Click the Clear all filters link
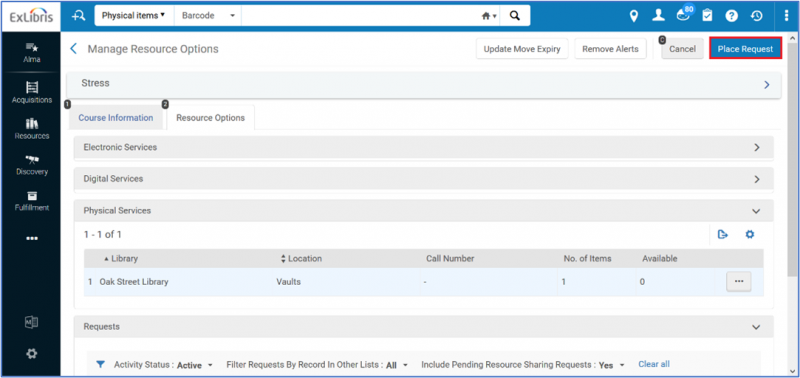 [x=654, y=364]
